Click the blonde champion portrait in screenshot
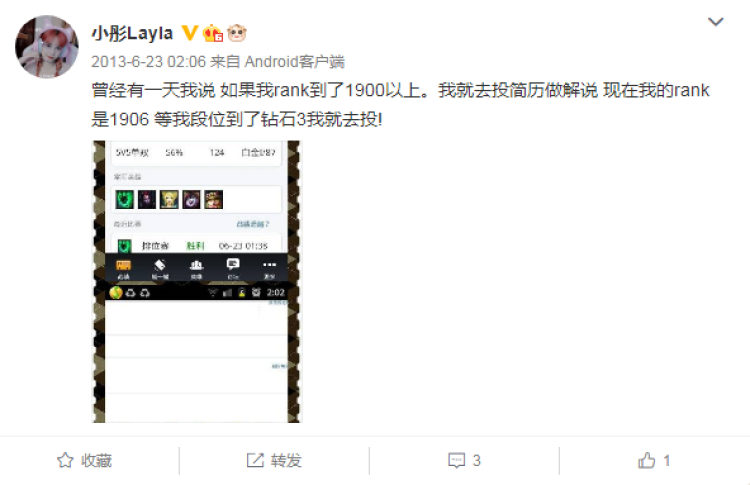The width and height of the screenshot is (750, 485). (x=169, y=199)
